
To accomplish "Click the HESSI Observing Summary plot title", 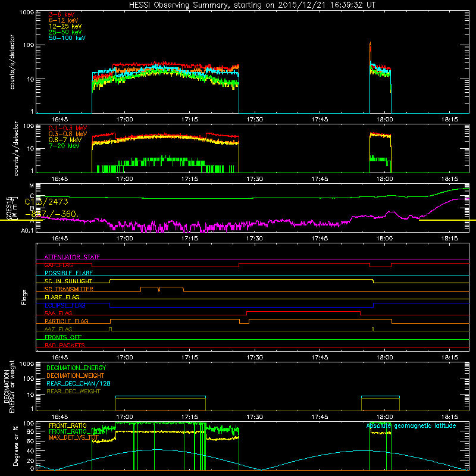I will pyautogui.click(x=252, y=5).
